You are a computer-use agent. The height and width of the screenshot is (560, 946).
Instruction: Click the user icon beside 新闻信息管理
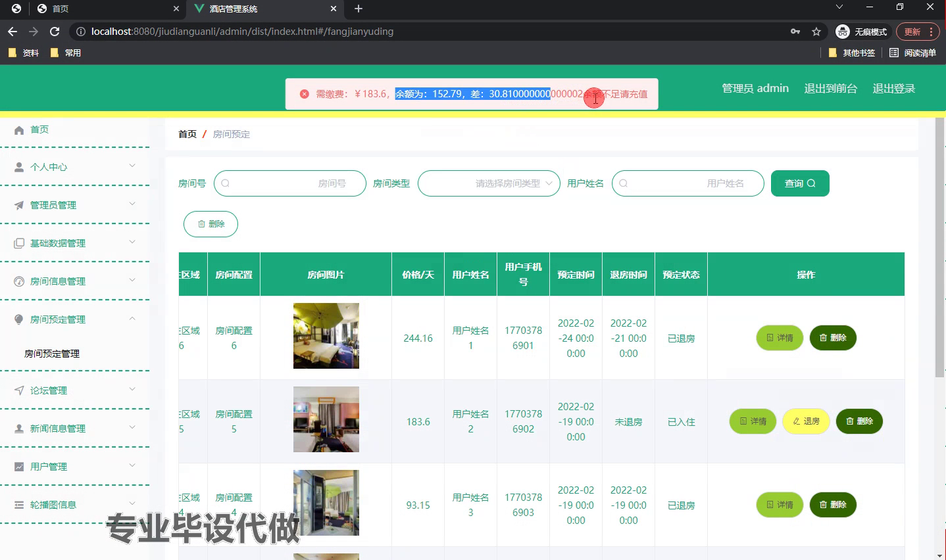pos(19,429)
